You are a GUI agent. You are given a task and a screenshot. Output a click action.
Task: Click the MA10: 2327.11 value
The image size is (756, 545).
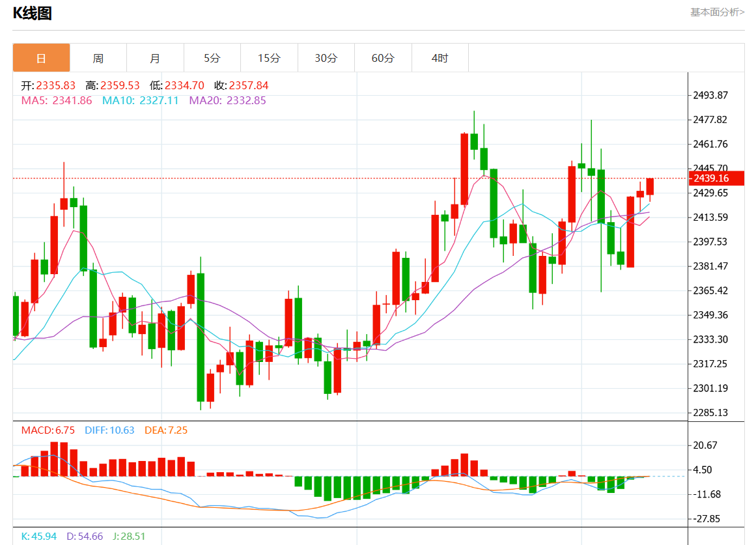click(x=140, y=100)
